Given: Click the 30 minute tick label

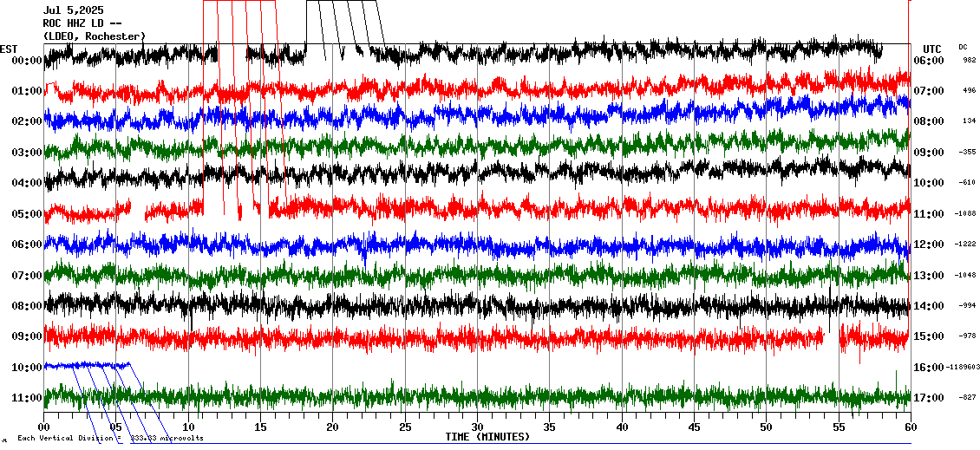Looking at the screenshot, I should pos(476,427).
